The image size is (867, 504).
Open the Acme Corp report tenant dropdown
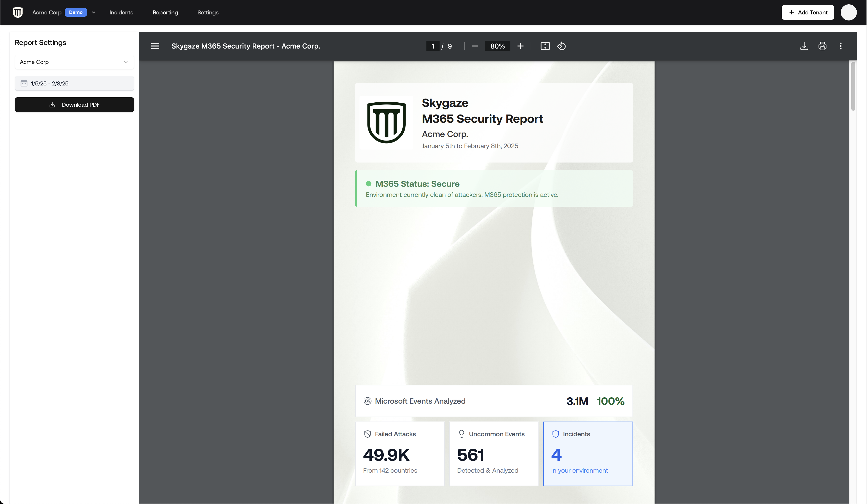pyautogui.click(x=74, y=62)
